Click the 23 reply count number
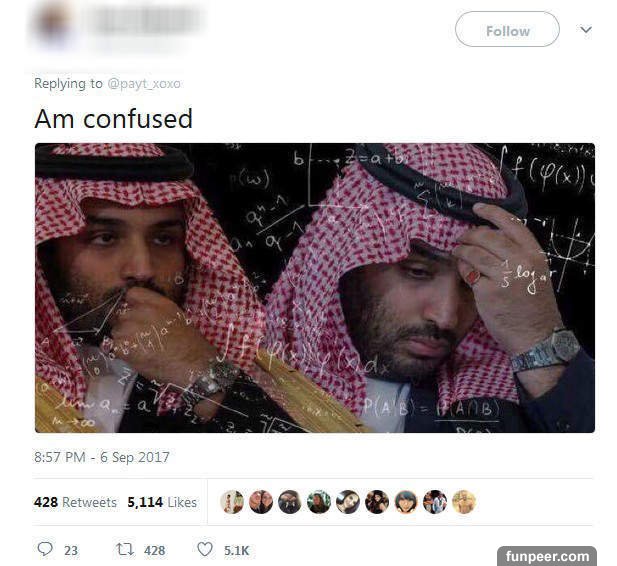617x566 pixels. 71,551
